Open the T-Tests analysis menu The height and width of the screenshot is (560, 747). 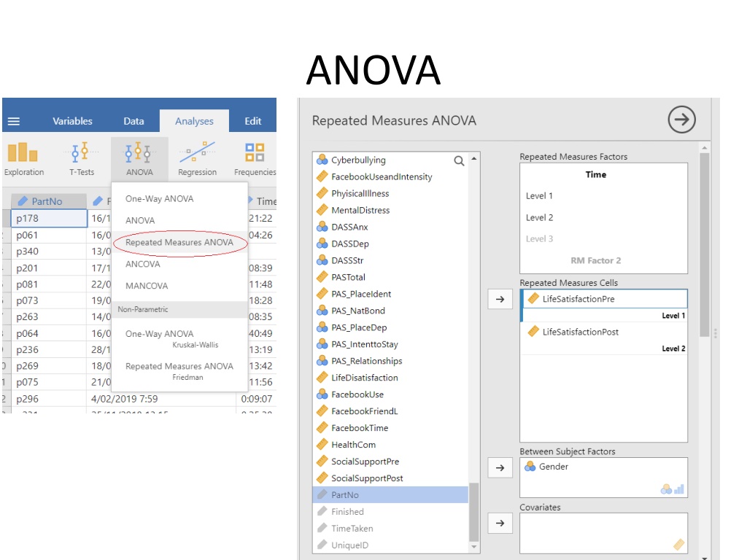(x=82, y=159)
